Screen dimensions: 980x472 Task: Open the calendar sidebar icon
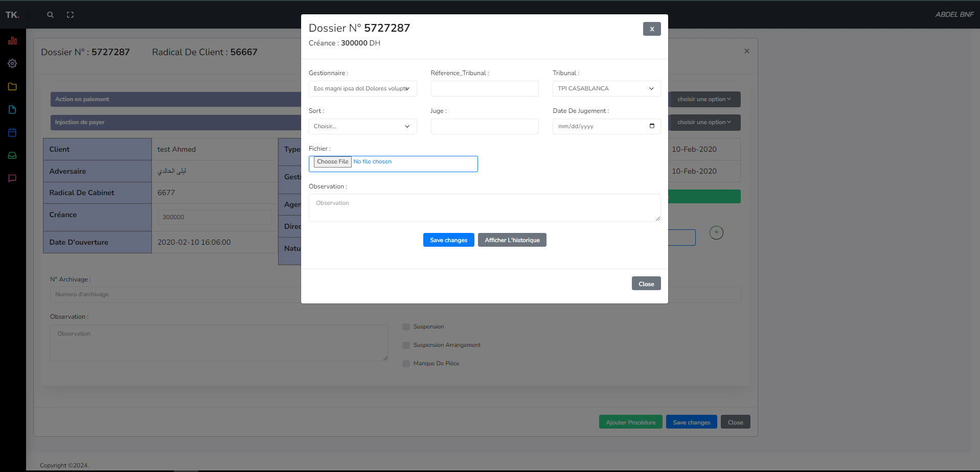pos(12,132)
